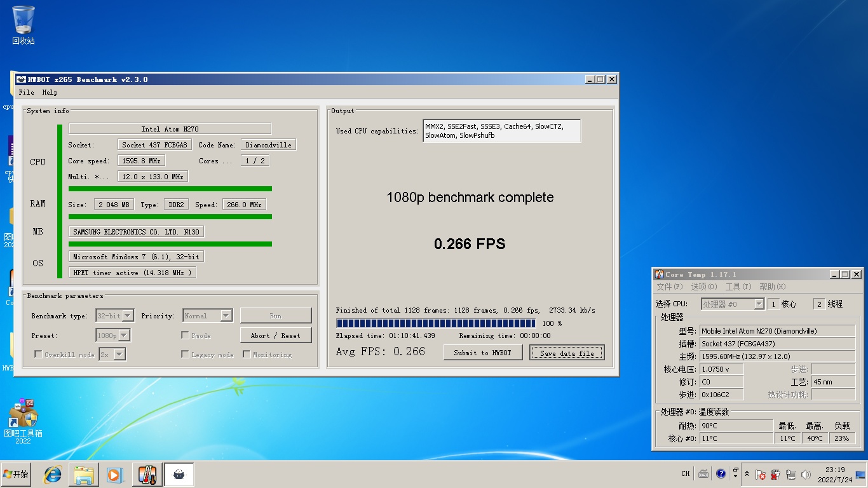Click the 0.266 FPS result text
This screenshot has width=868, height=488.
click(x=470, y=244)
